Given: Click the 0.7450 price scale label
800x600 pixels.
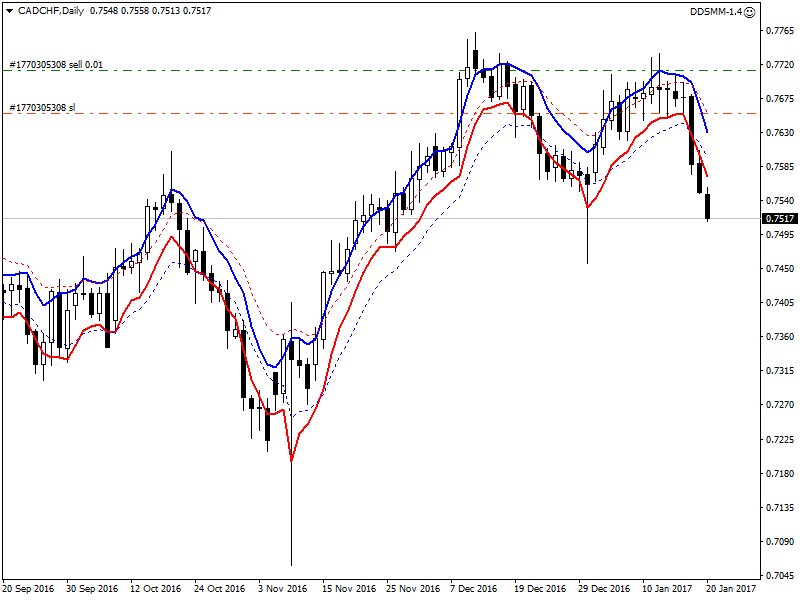Looking at the screenshot, I should click(x=780, y=269).
